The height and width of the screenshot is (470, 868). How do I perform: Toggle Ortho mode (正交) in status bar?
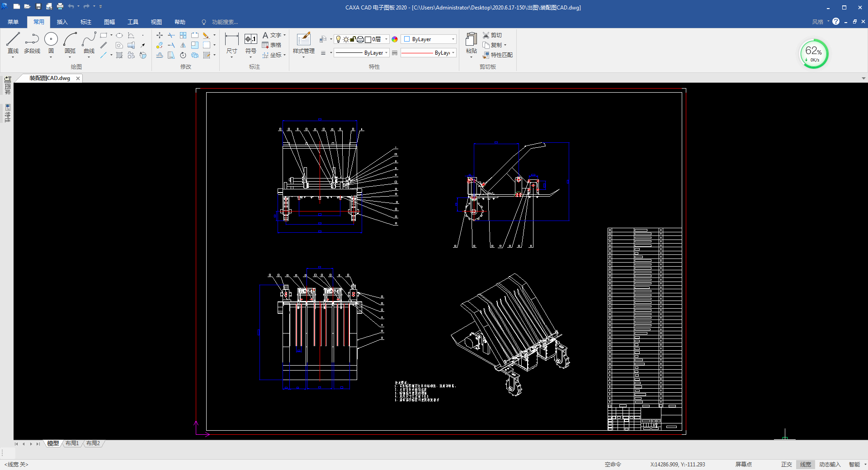click(787, 465)
